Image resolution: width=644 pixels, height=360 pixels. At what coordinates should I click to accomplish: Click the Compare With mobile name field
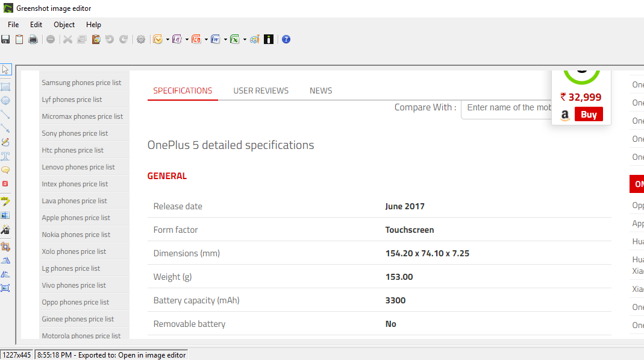[507, 109]
